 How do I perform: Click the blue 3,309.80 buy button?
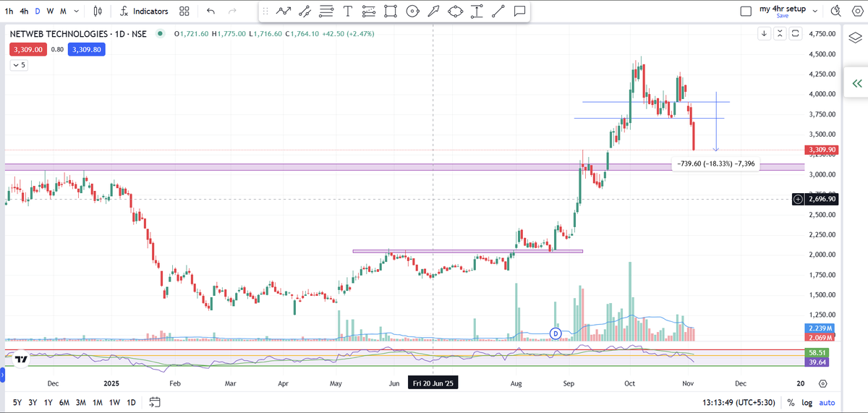(x=87, y=49)
